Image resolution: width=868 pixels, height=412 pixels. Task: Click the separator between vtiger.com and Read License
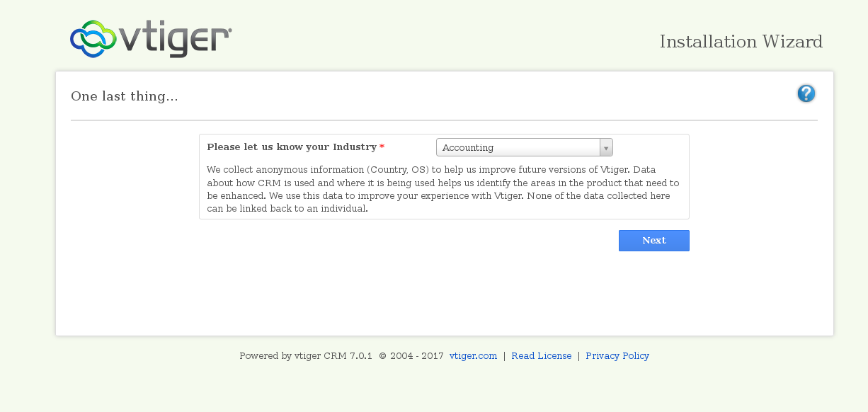(504, 356)
